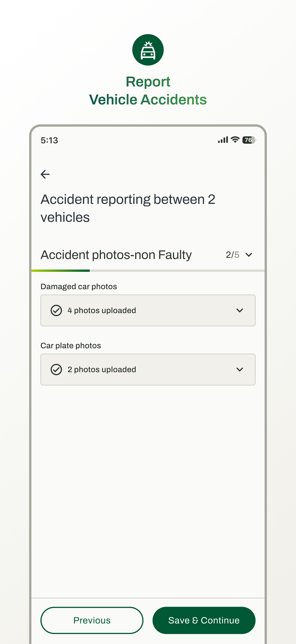This screenshot has width=296, height=644.
Task: Tap the back arrow icon
Action: point(45,174)
